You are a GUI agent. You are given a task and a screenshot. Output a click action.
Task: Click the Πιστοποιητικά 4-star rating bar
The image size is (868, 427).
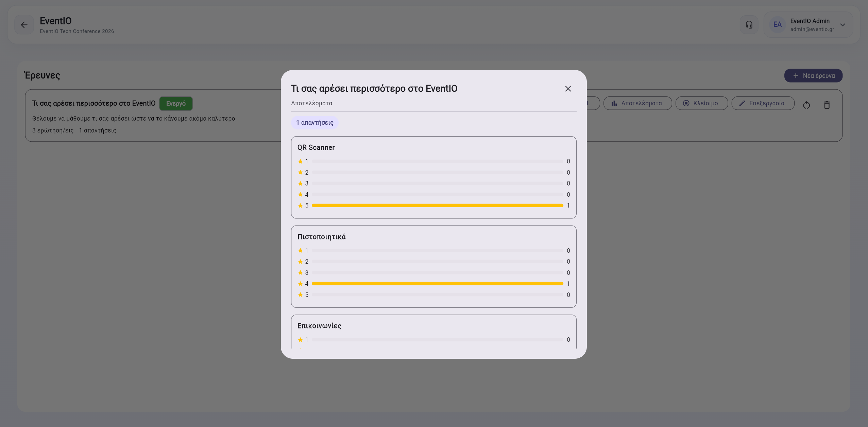click(438, 284)
